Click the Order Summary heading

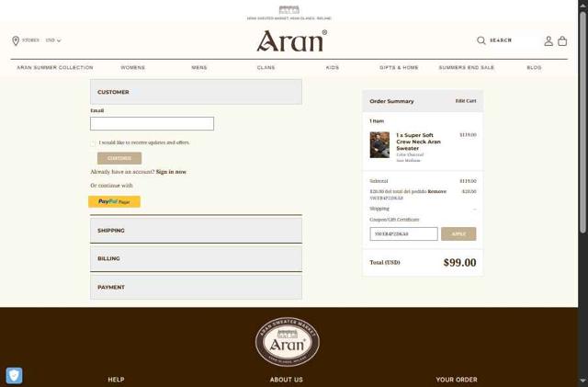(x=391, y=101)
